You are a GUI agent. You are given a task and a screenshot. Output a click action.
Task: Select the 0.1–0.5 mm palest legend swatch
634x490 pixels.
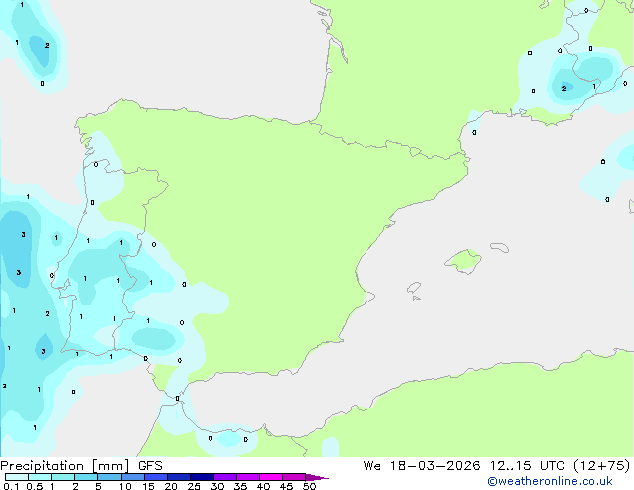[x=17, y=477]
